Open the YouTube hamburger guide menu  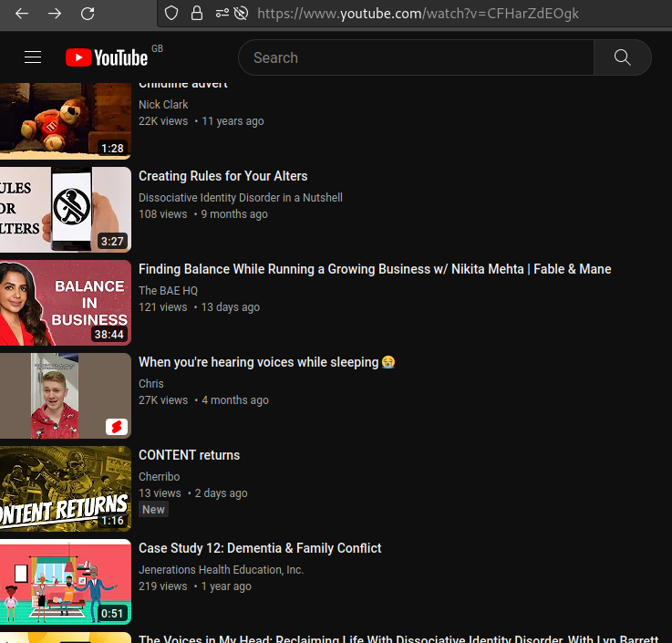pos(33,57)
